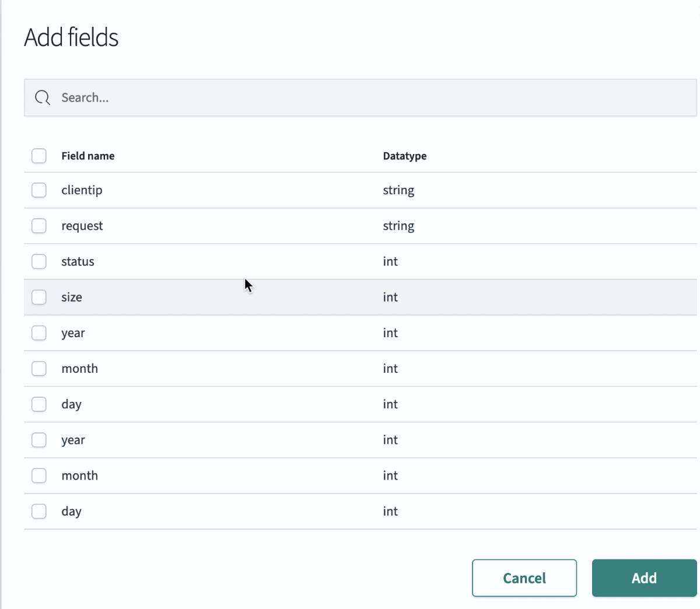Click the string datatype in the request row
The width and height of the screenshot is (700, 609).
[398, 226]
